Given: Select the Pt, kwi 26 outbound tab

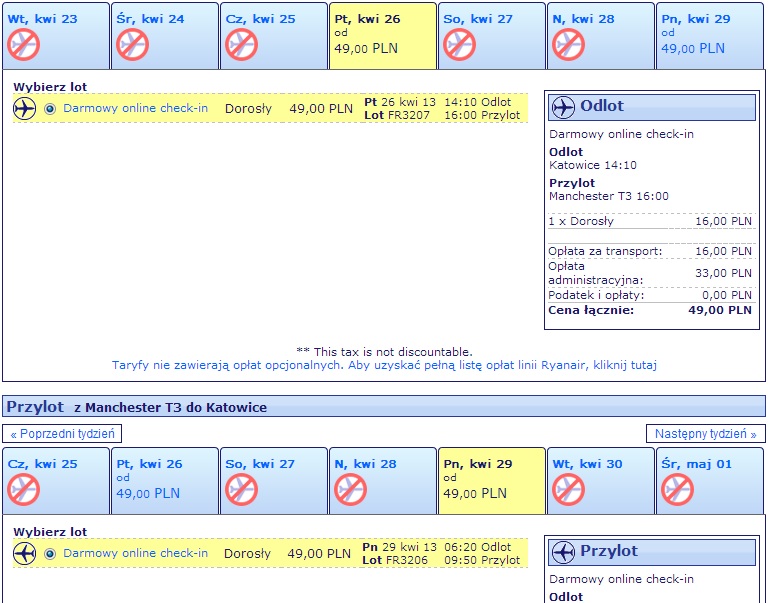Looking at the screenshot, I should (x=383, y=36).
